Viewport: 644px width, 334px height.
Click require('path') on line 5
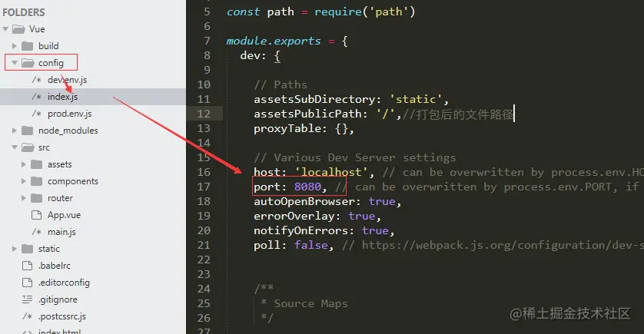[x=365, y=12]
